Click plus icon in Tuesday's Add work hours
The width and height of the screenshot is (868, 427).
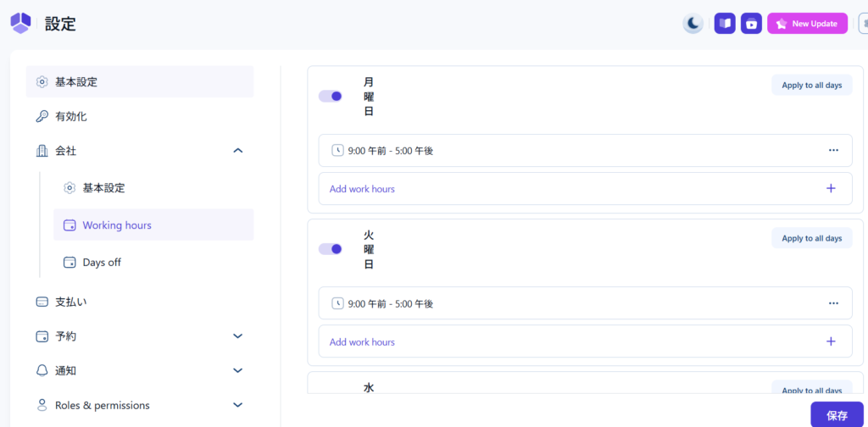[831, 341]
